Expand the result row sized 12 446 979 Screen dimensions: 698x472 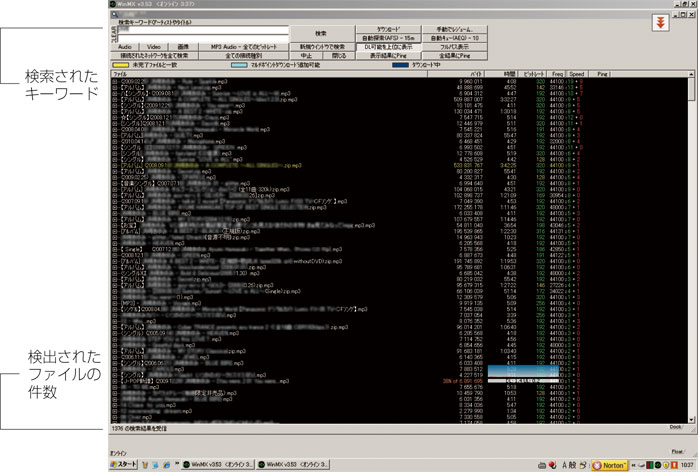[x=114, y=124]
